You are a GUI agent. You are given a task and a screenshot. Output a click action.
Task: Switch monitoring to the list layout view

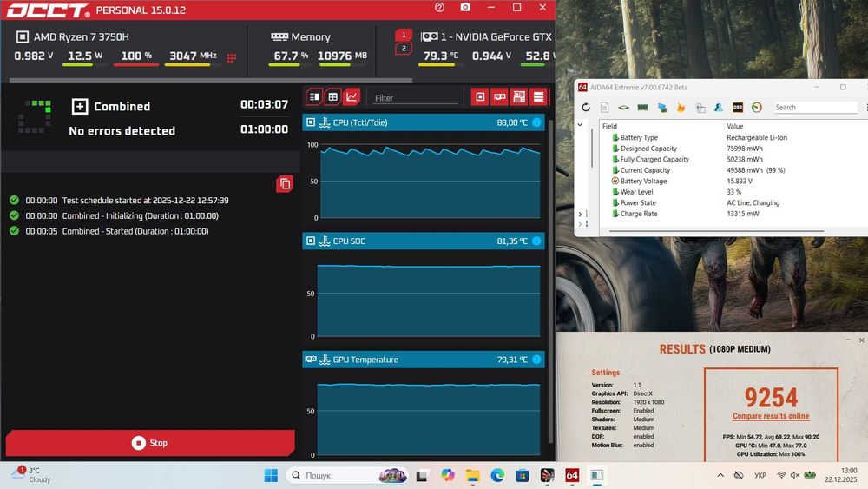314,97
